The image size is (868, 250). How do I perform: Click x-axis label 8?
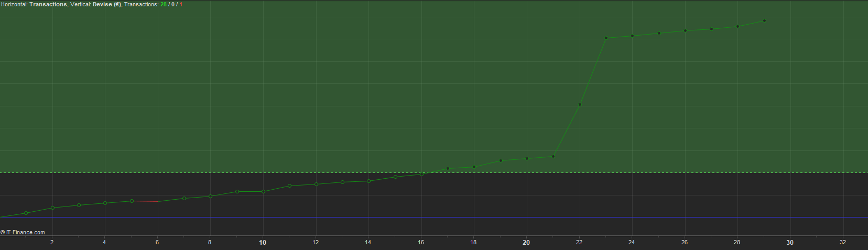[x=210, y=242]
